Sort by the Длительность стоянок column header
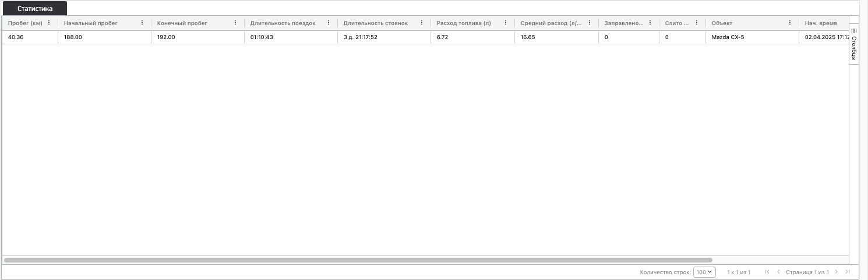The height and width of the screenshot is (280, 868). point(376,23)
